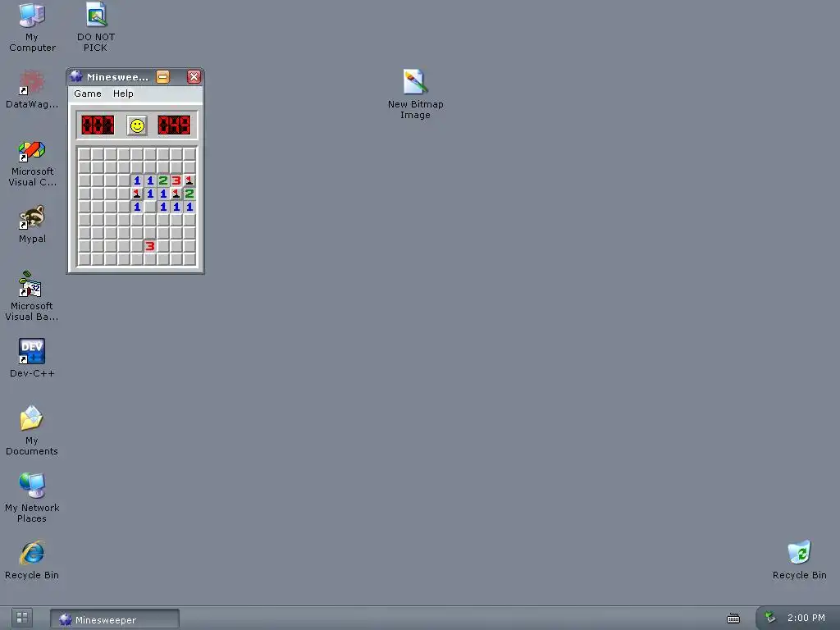Minimize the Minesweeper window

[x=163, y=76]
